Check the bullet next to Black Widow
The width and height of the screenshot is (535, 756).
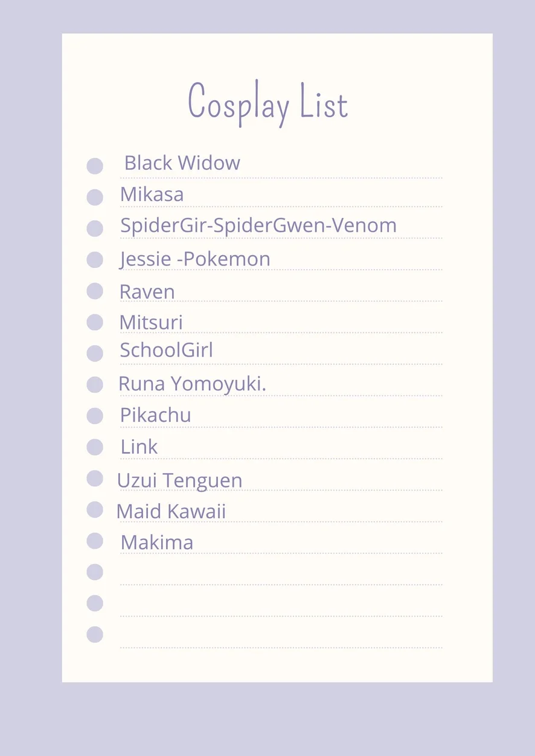pos(95,166)
